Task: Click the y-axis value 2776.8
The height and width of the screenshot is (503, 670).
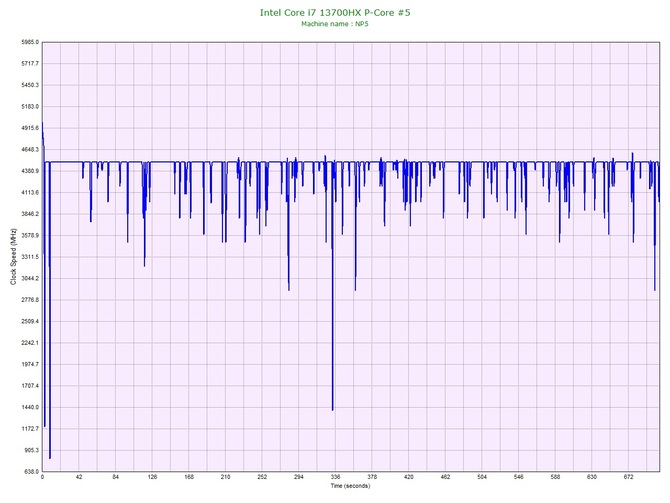Action: tap(30, 300)
